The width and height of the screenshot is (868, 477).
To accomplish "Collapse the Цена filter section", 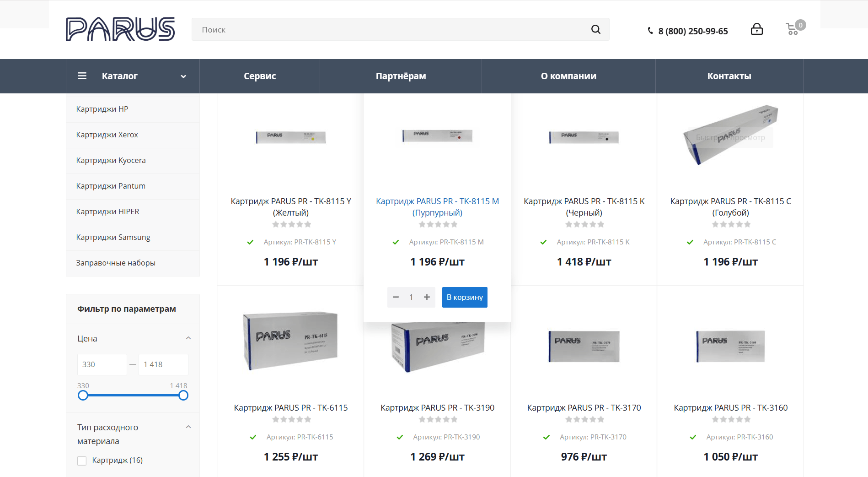I will (188, 338).
